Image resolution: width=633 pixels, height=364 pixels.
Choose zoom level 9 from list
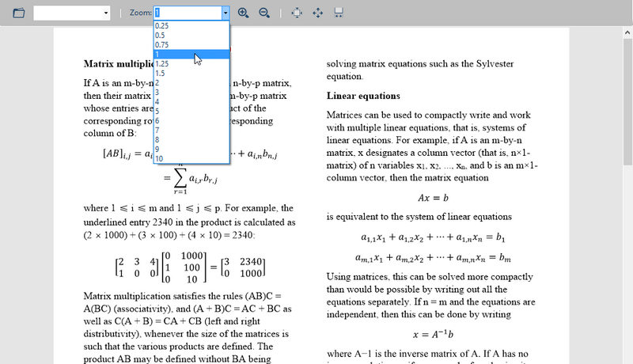[191, 149]
